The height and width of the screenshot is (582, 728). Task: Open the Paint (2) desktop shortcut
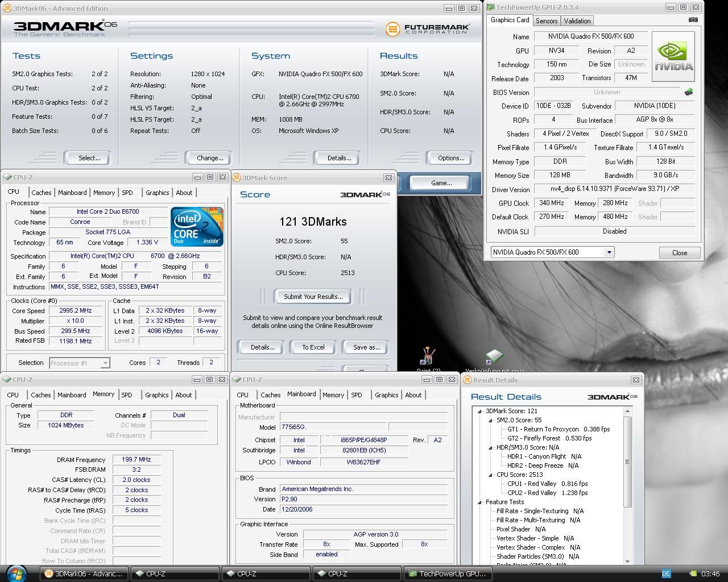pyautogui.click(x=428, y=358)
